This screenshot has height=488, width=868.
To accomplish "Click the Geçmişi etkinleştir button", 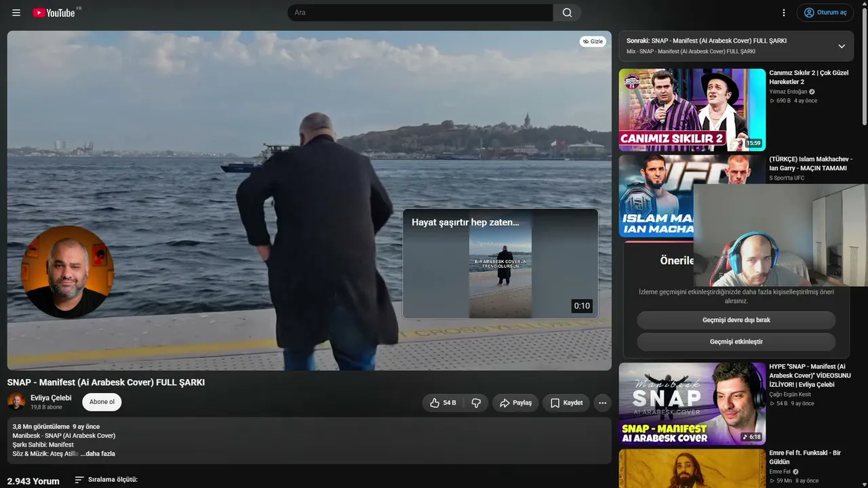I will point(736,342).
